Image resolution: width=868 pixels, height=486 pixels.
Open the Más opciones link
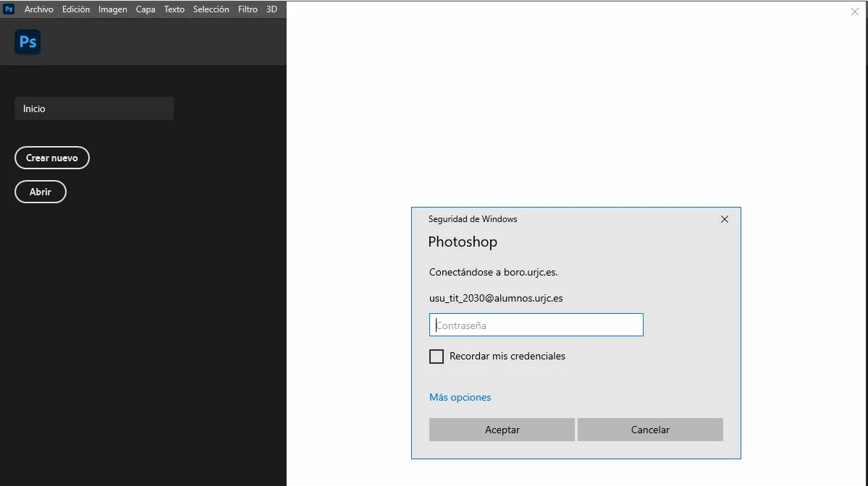460,398
